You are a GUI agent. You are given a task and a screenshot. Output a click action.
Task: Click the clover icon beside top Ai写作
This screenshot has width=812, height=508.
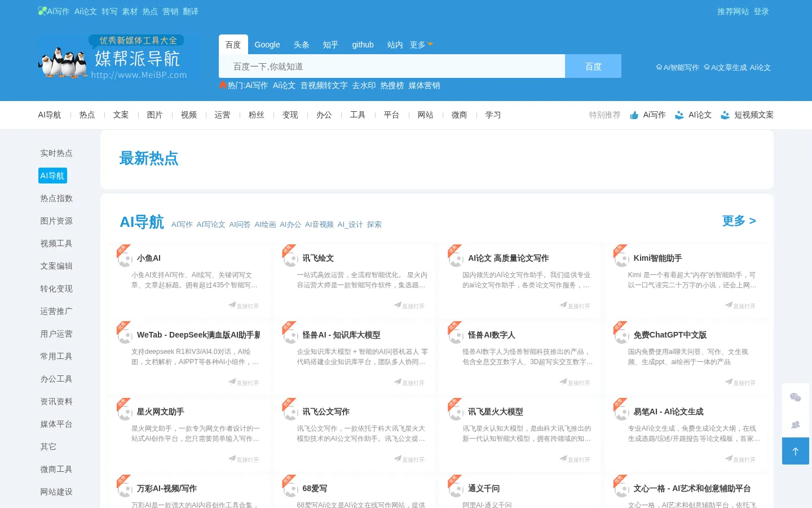pyautogui.click(x=42, y=11)
